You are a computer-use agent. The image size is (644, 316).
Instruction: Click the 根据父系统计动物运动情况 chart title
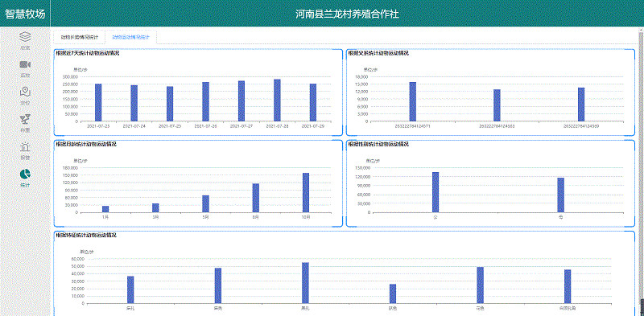point(378,53)
